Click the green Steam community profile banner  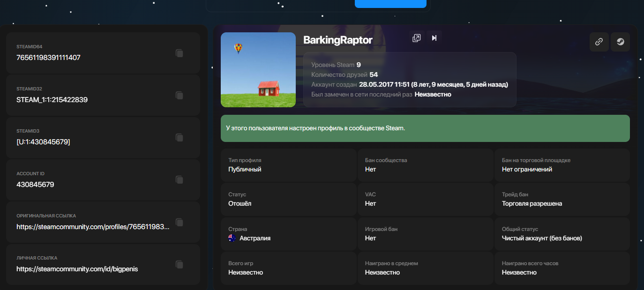[425, 128]
